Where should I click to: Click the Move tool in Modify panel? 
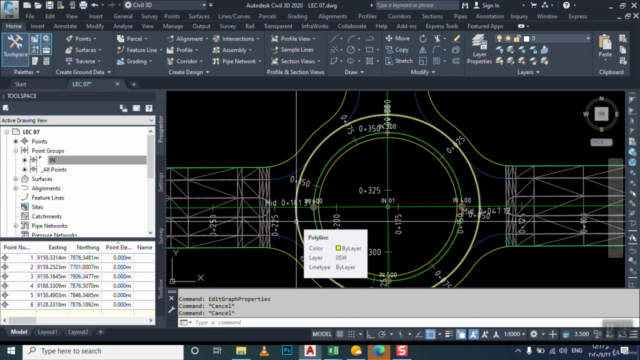click(398, 38)
